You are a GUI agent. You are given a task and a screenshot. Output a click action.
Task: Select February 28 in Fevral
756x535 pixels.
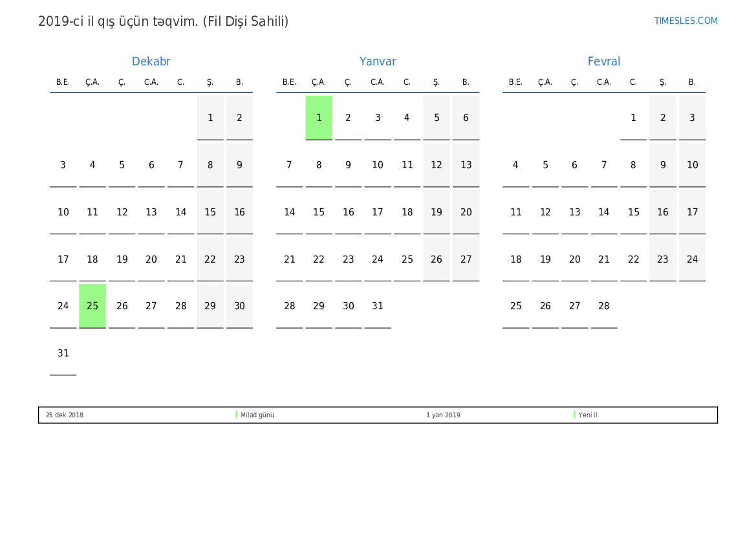click(x=603, y=306)
